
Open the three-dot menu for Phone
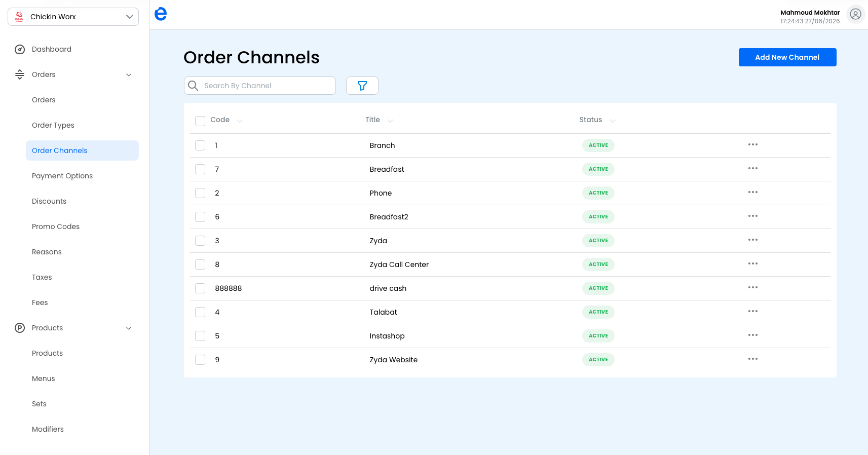(753, 192)
